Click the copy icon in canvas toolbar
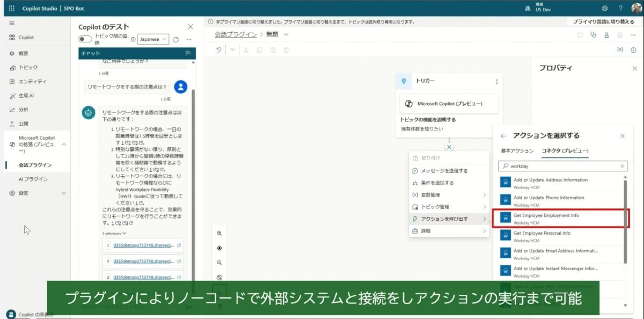The image size is (644, 319). coord(260,50)
